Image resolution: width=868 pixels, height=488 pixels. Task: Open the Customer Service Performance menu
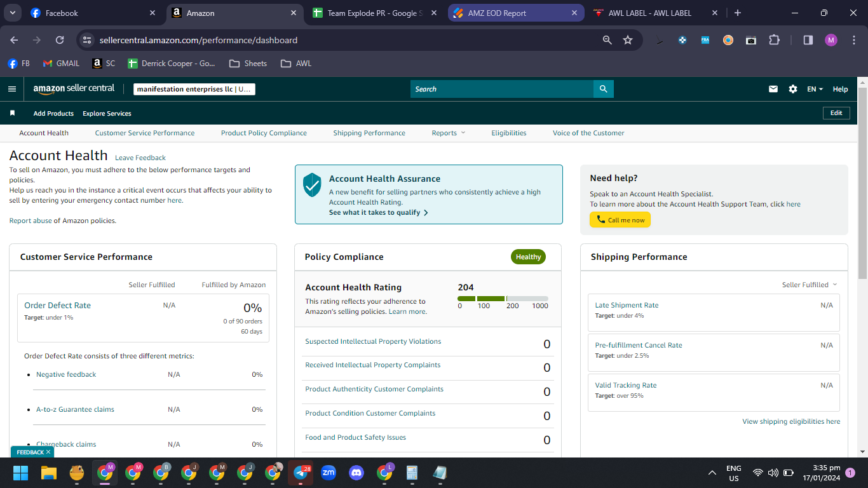pos(145,133)
